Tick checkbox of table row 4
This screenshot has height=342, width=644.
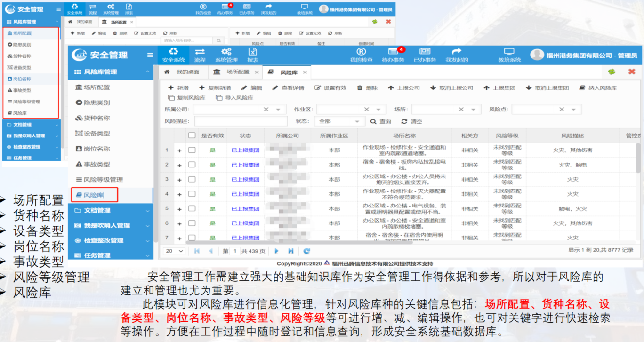click(192, 194)
